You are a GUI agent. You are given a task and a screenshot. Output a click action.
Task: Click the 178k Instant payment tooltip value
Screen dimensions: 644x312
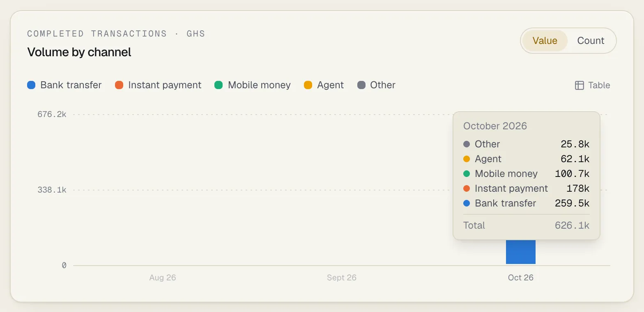578,188
